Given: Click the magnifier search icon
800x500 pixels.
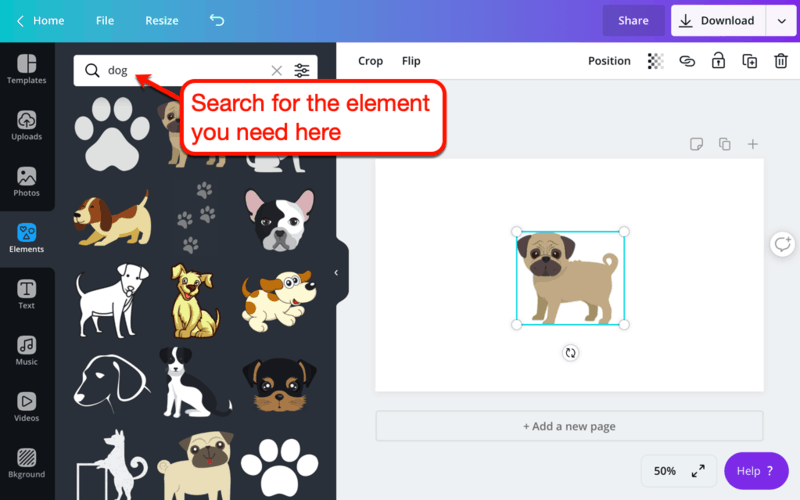Looking at the screenshot, I should tap(92, 70).
